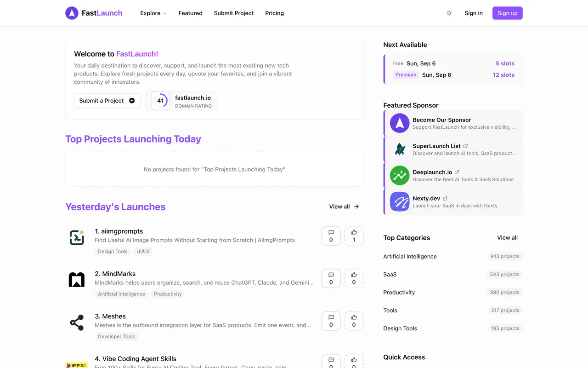This screenshot has width=588, height=368.
Task: Open the aiimgprompts project logo
Action: pos(77,237)
